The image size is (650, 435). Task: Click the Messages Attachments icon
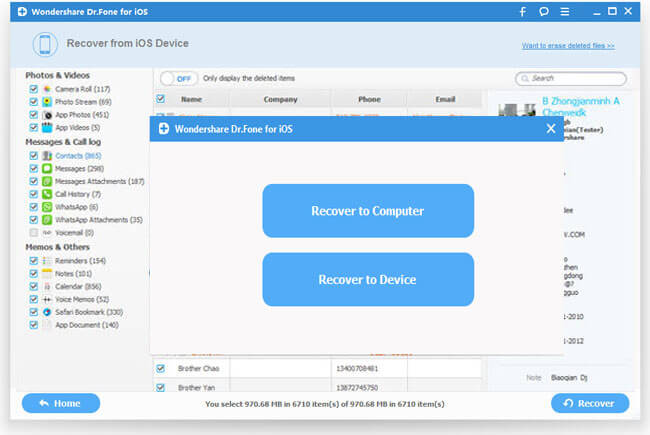click(x=47, y=181)
